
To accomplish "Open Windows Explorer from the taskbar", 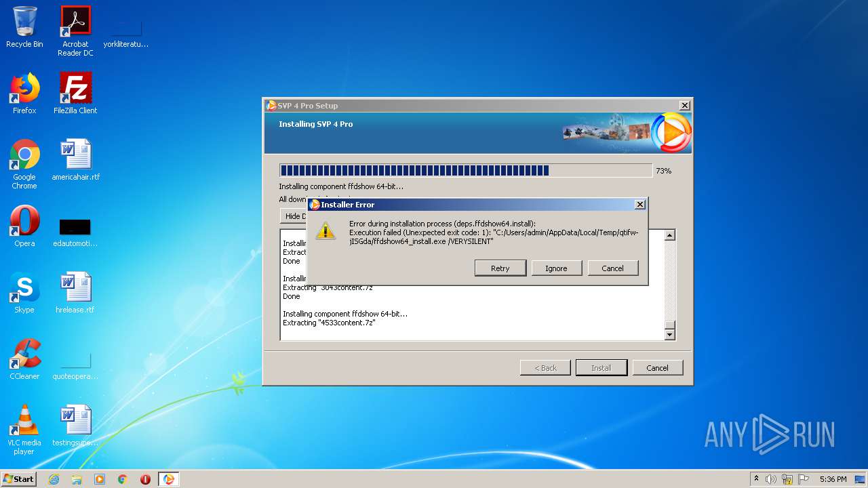I will click(77, 479).
